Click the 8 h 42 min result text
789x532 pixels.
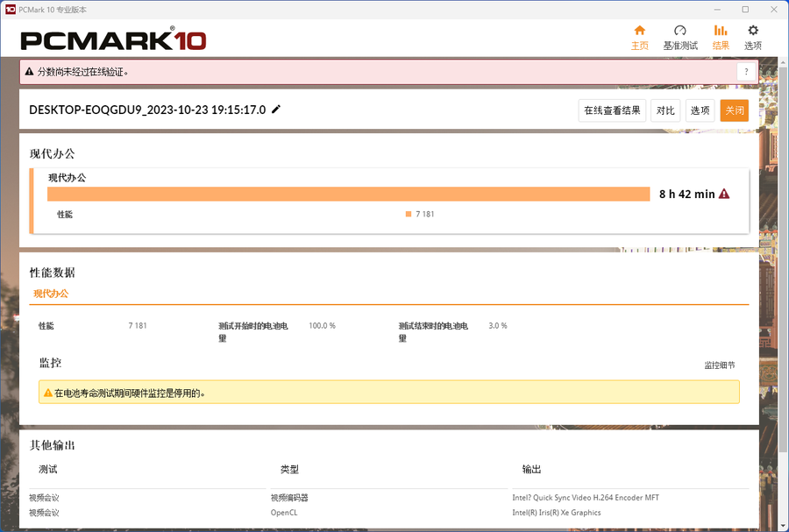point(686,194)
